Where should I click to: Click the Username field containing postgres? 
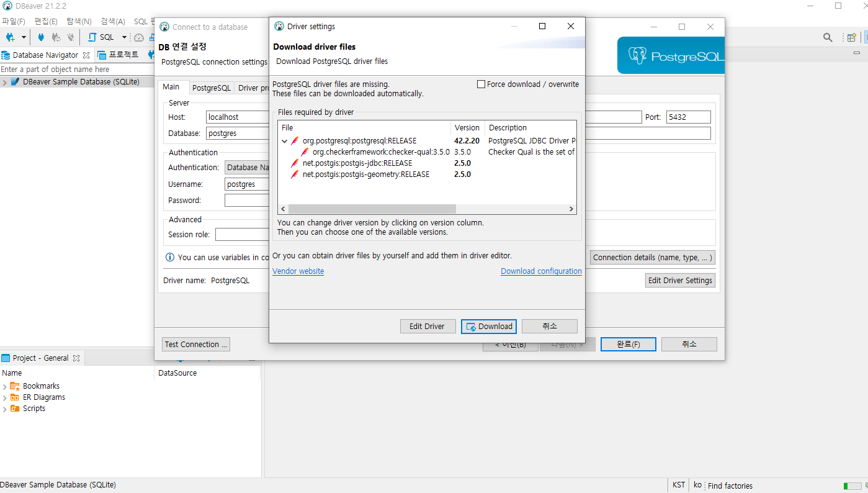tap(248, 184)
